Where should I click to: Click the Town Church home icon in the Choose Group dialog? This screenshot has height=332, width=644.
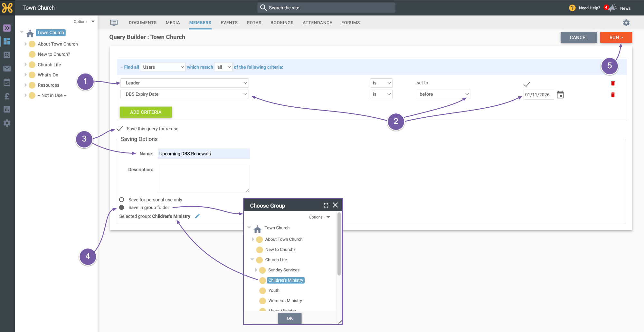click(x=257, y=229)
